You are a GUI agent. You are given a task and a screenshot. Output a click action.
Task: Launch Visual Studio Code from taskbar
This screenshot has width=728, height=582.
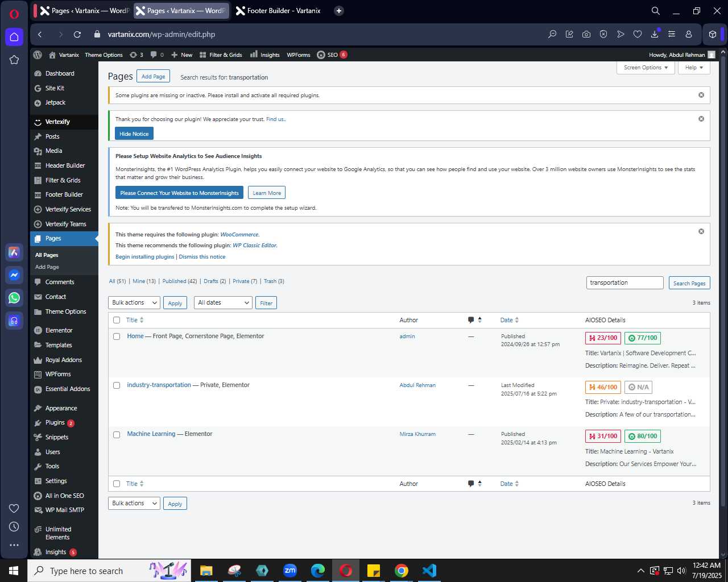pyautogui.click(x=429, y=571)
